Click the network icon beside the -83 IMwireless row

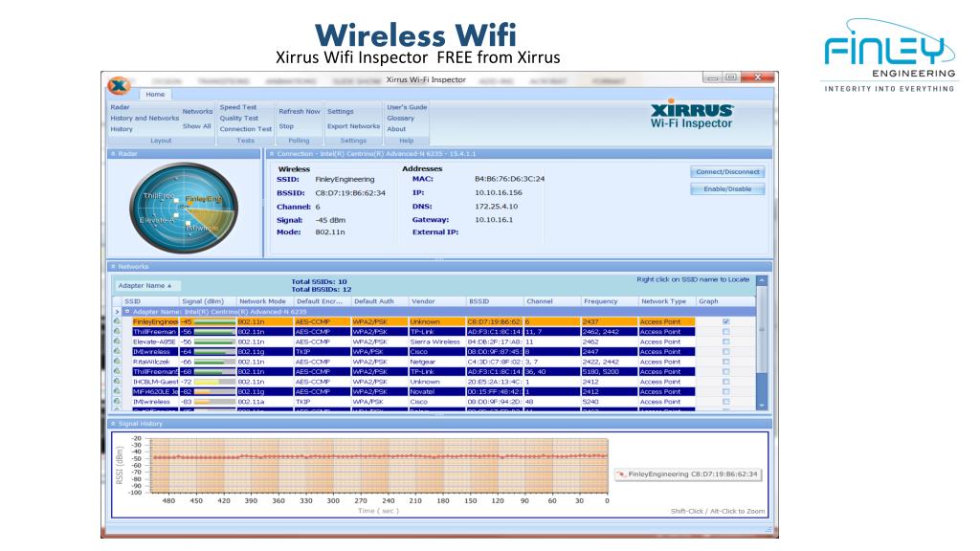(x=117, y=402)
